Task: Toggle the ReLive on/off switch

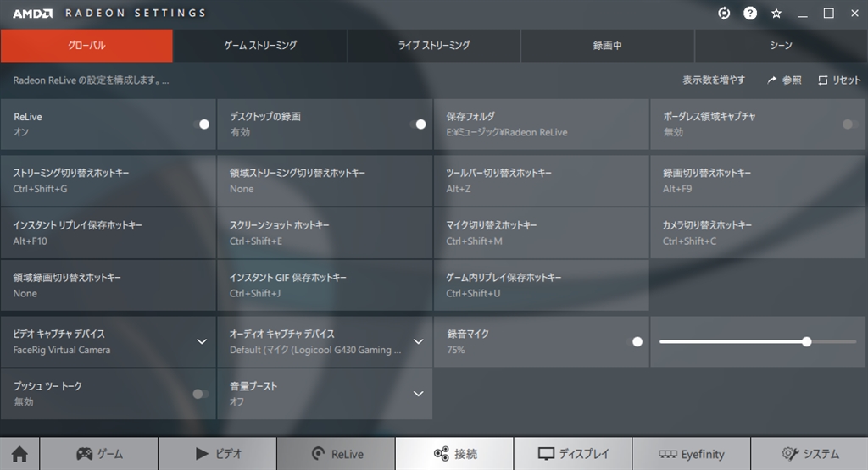Action: tap(202, 124)
